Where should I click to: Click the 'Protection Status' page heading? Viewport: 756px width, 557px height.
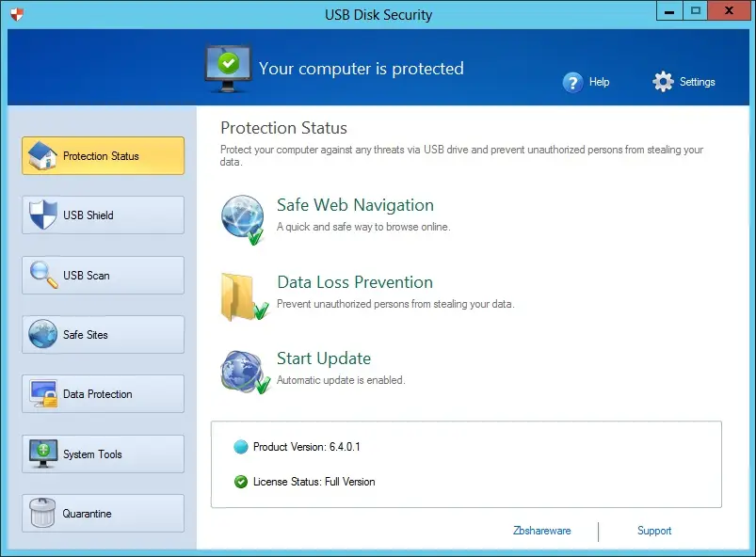tap(283, 128)
